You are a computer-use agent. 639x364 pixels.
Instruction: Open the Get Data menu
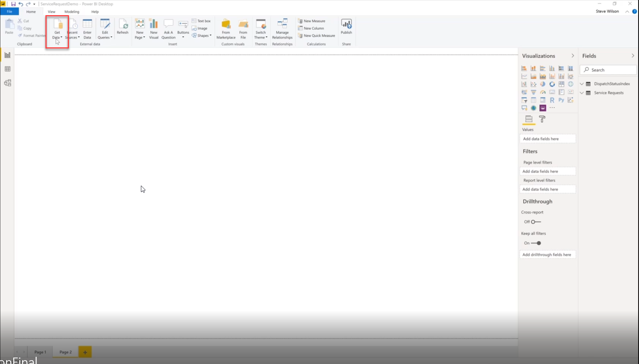tap(57, 29)
